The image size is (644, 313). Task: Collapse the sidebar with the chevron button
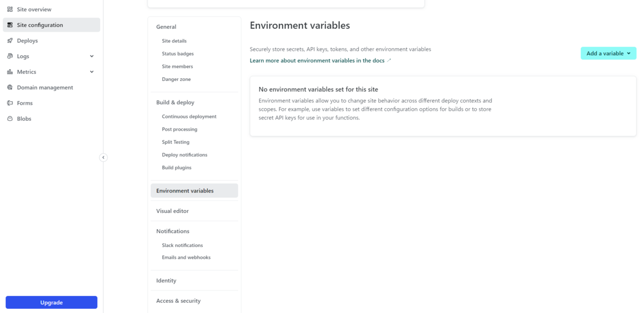tap(104, 158)
